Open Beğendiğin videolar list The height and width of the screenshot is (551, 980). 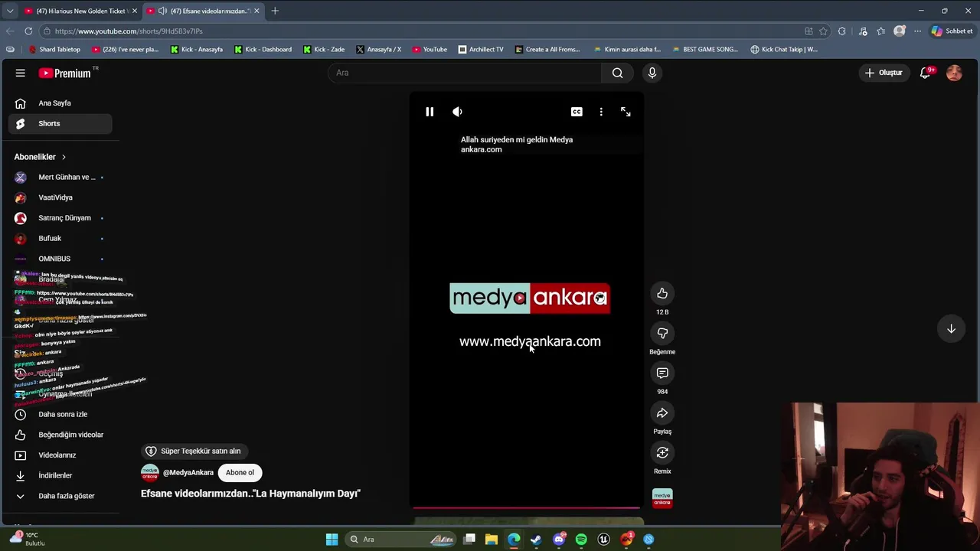point(60,435)
